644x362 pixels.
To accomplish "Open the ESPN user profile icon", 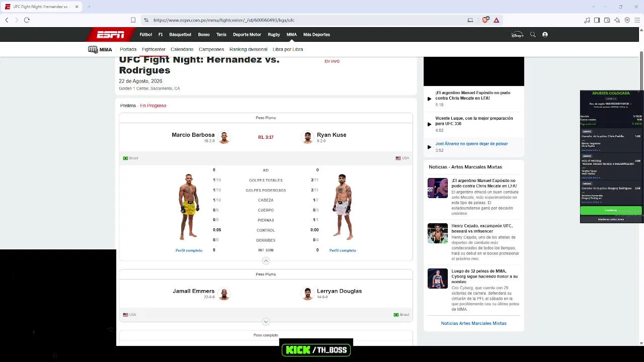I will (x=545, y=35).
